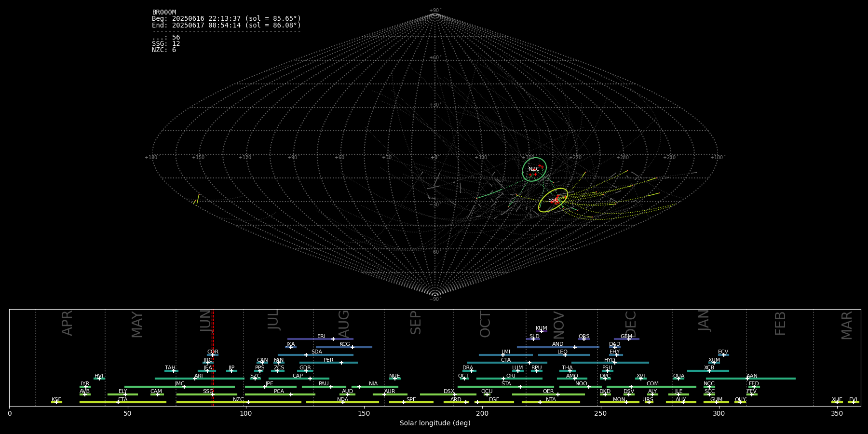Click the XCB shower label in timeline

pos(709,368)
